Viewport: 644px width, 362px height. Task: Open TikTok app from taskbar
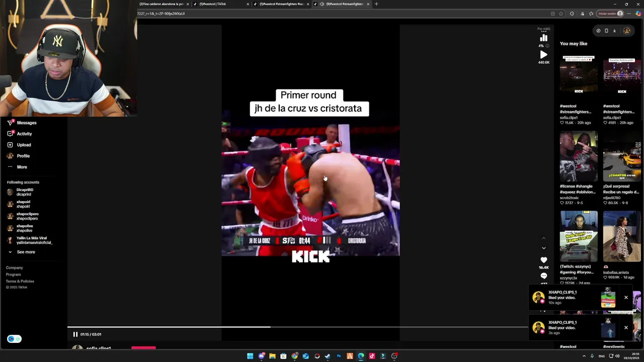pos(372,356)
